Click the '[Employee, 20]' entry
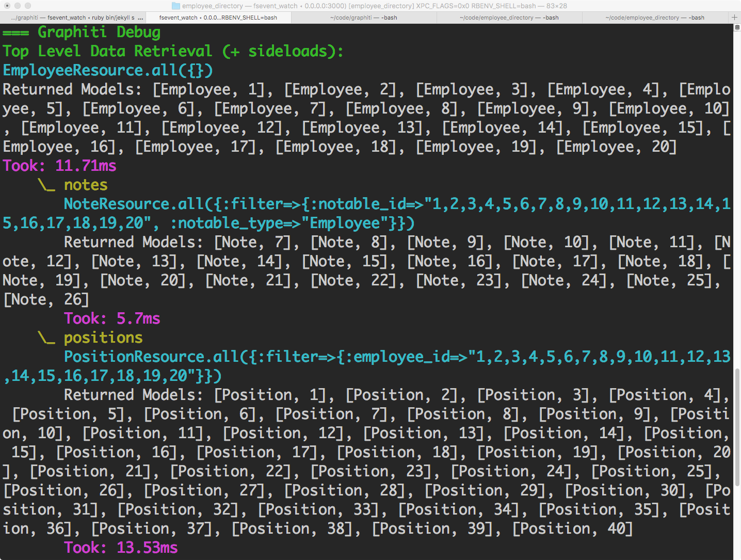 click(617, 147)
